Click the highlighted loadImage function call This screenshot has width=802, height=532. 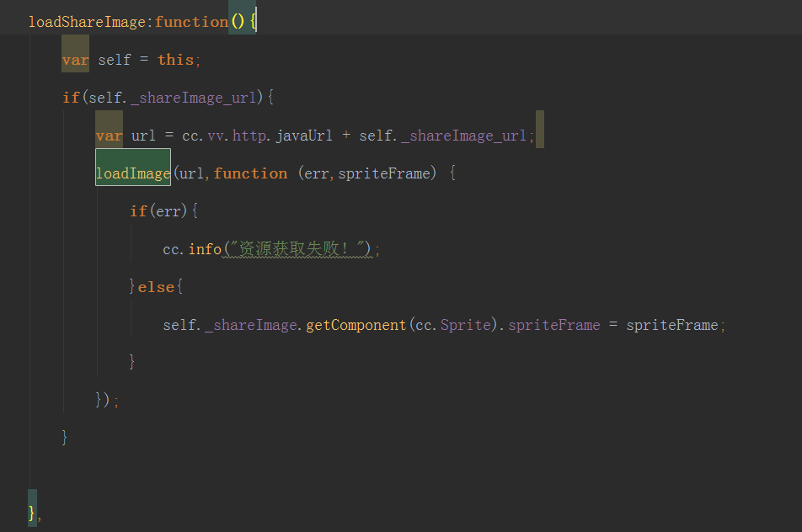pos(133,173)
